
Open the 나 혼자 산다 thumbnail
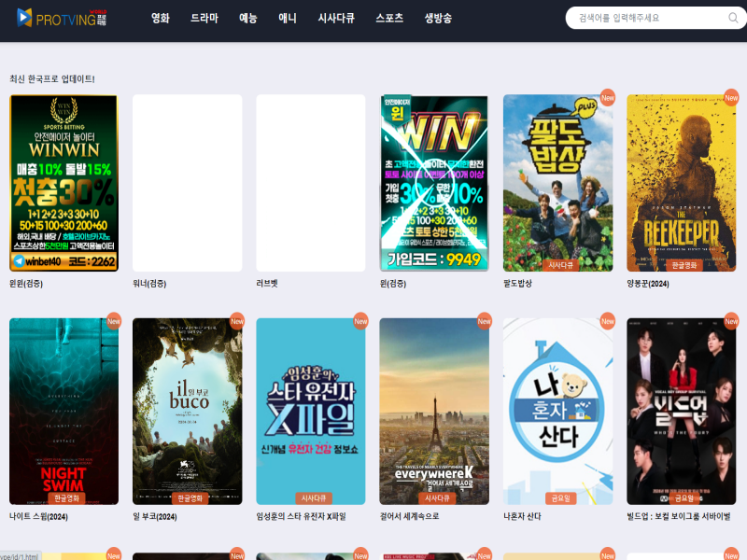[x=557, y=411]
